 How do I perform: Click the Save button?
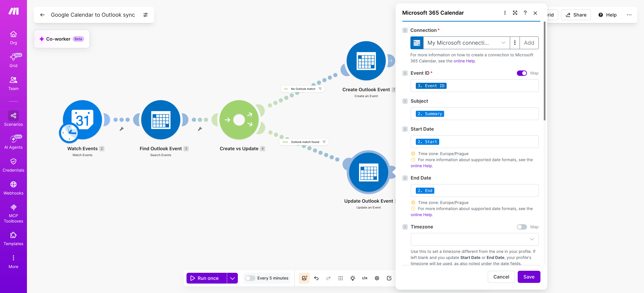[529, 277]
